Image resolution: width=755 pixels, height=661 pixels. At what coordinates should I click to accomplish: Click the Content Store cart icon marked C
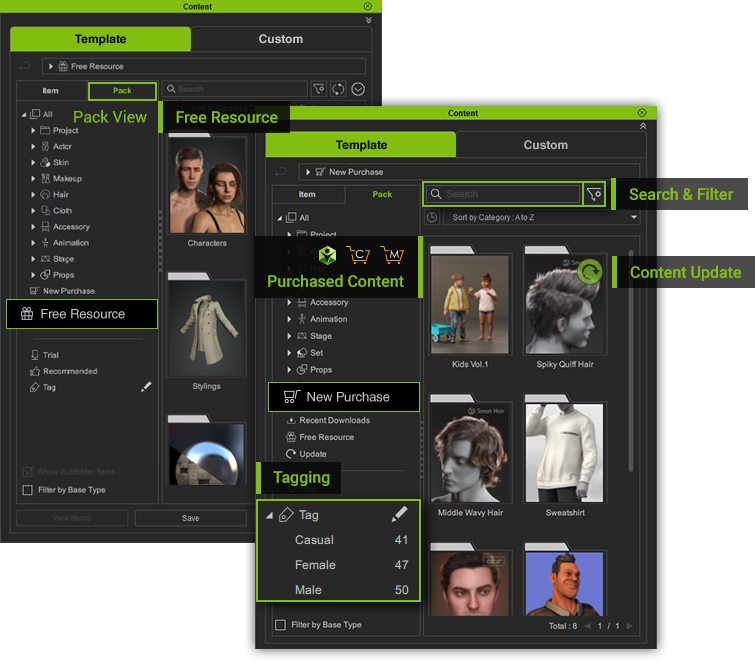point(357,255)
